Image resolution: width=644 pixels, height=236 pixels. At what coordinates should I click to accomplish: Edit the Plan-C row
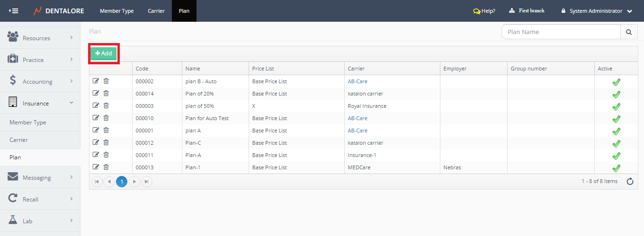(x=96, y=142)
